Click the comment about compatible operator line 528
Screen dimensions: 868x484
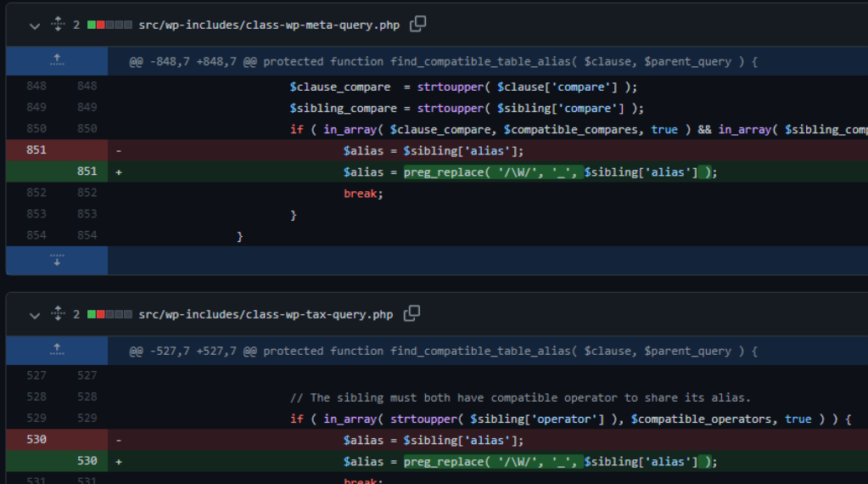[x=520, y=397]
